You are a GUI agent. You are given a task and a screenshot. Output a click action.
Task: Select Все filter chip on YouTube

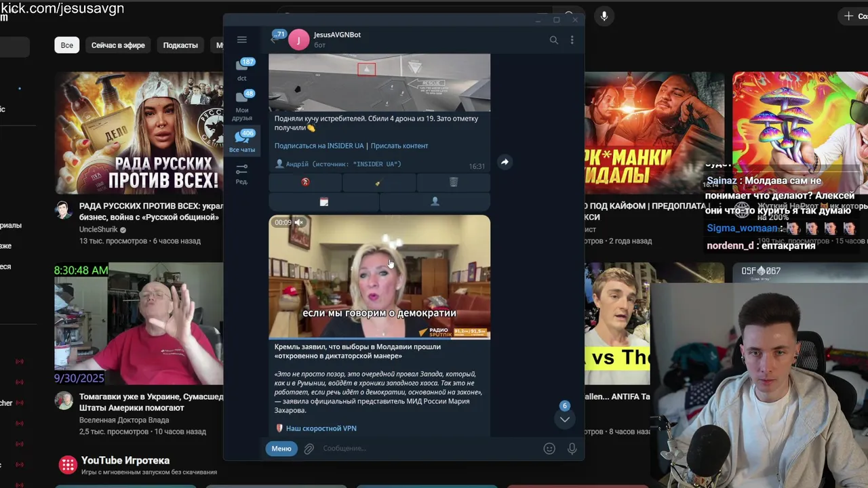[x=67, y=45]
